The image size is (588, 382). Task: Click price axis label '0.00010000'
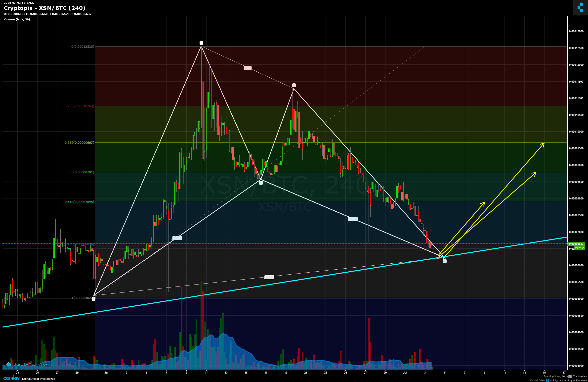(576, 132)
